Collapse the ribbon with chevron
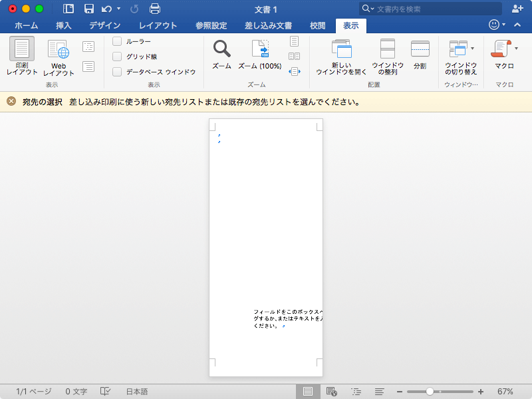Viewport: 532px width, 399px height. [517, 25]
